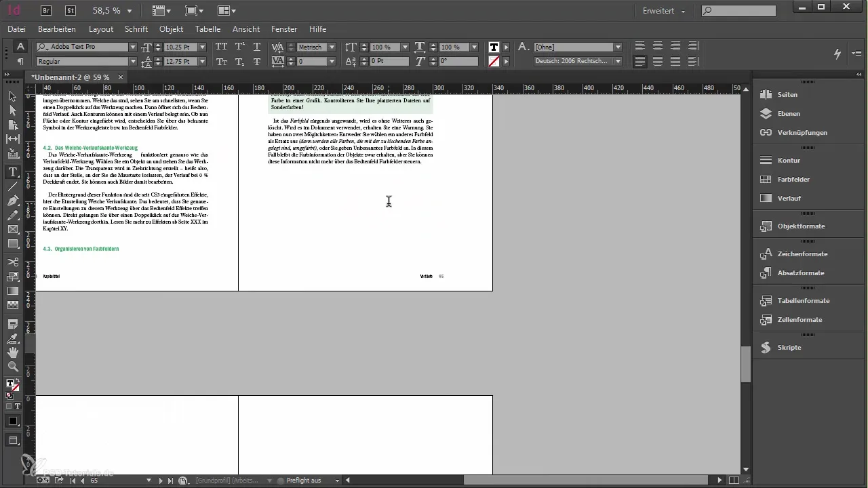Toggle All Caps (TT) formatting
Screen dimensions: 868x488
click(x=221, y=47)
